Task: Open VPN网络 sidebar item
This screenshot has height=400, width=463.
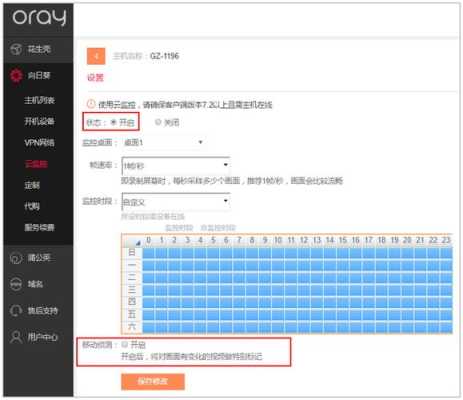Action: (39, 143)
